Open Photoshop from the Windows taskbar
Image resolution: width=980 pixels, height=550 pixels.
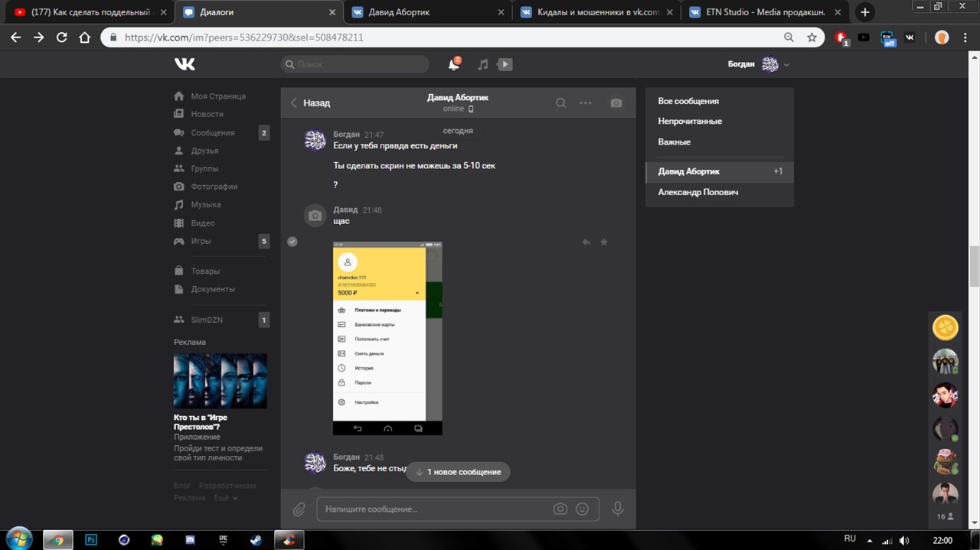91,540
